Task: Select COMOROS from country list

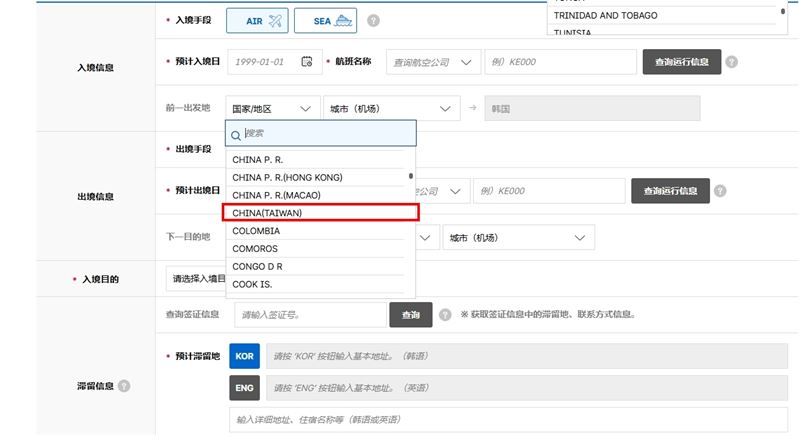Action: [316, 249]
